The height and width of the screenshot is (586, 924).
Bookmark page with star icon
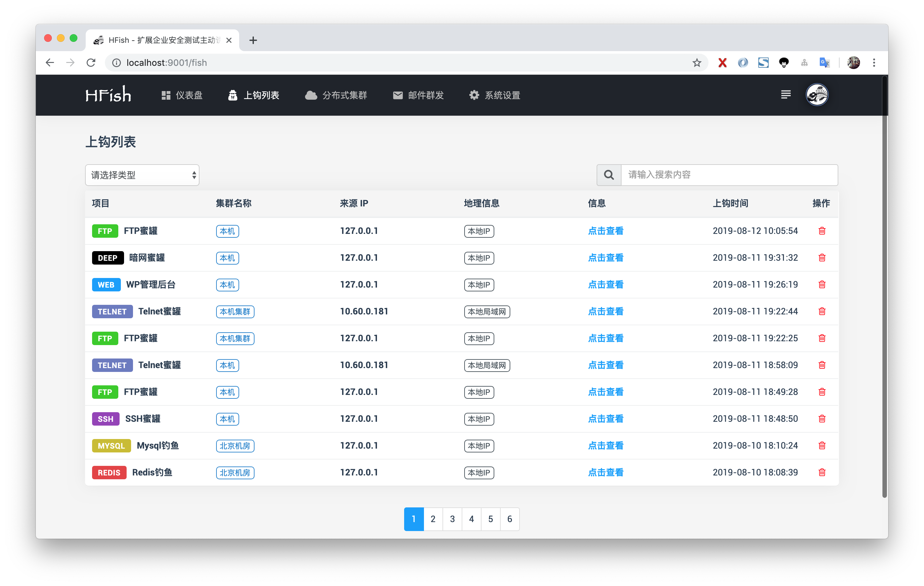(x=696, y=63)
